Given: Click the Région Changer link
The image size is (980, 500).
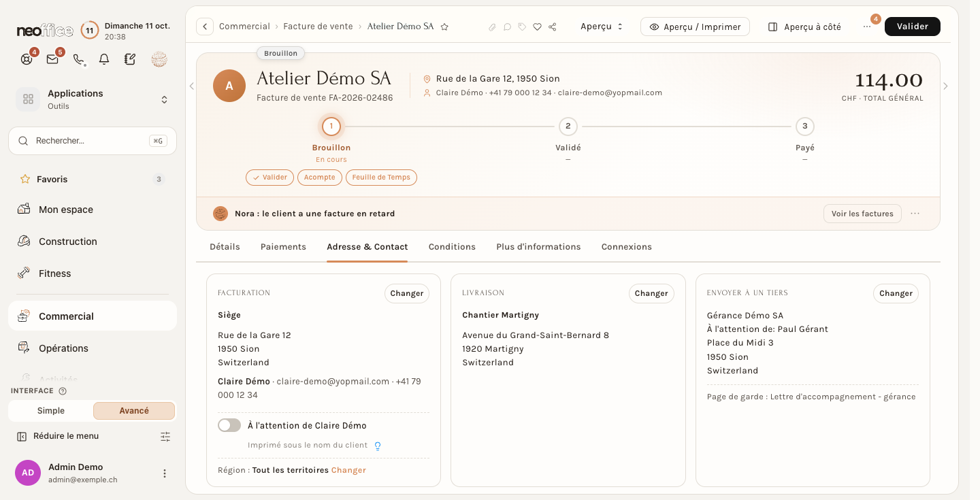Looking at the screenshot, I should (x=348, y=470).
